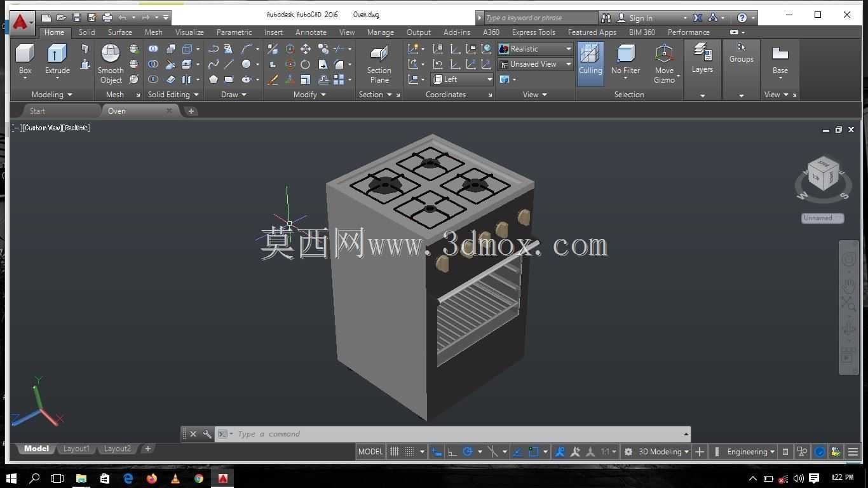Expand the Draw panel

(233, 95)
